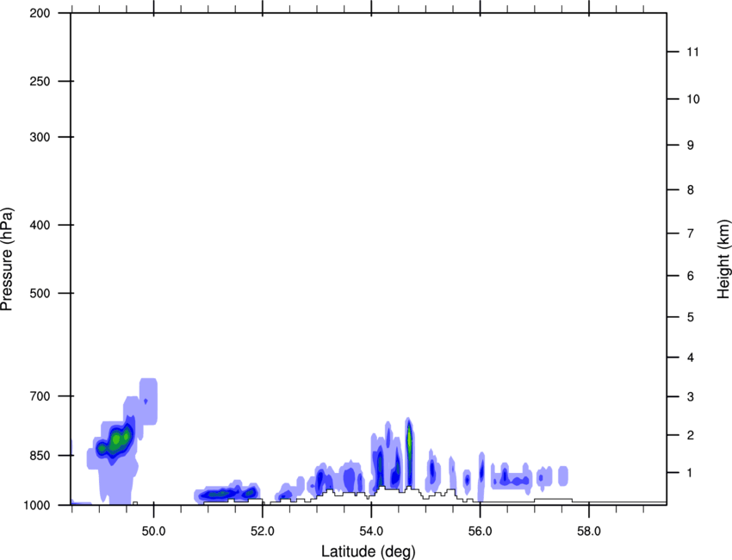
Task: Click the green cloud core near 49.3 latitude
Action: click(x=115, y=440)
